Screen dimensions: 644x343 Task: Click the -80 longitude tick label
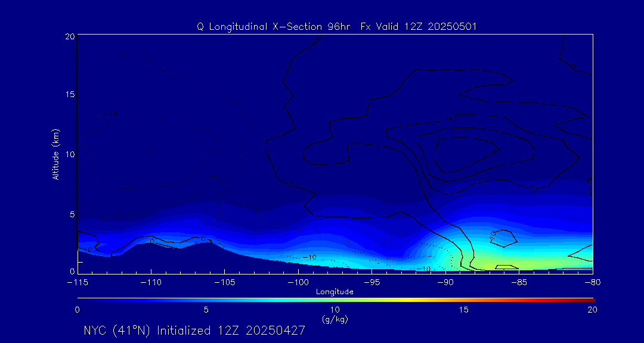(592, 283)
